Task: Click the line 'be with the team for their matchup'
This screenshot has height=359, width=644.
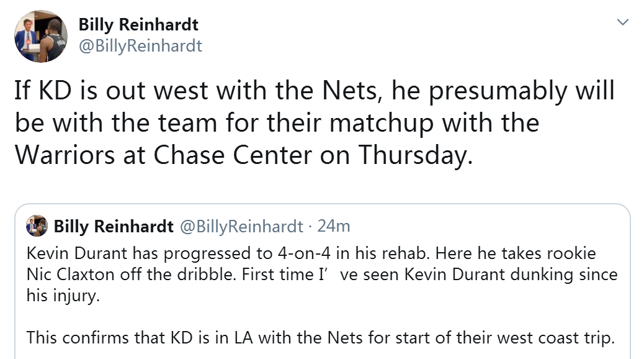Action: pyautogui.click(x=277, y=123)
